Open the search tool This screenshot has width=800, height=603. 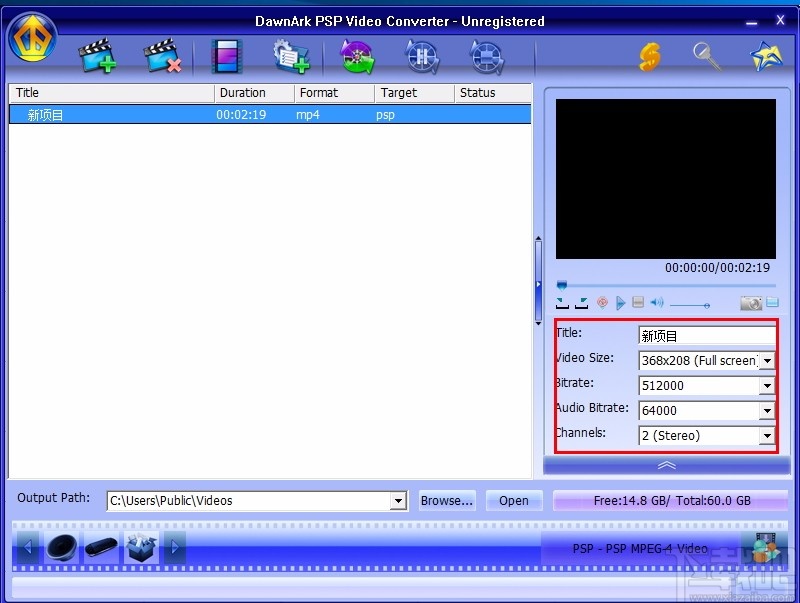pos(707,57)
